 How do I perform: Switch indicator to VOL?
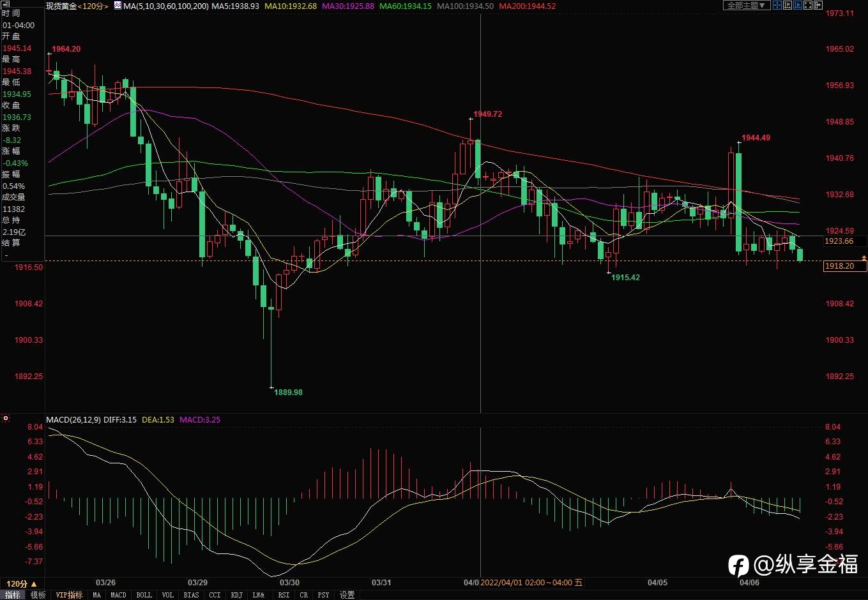[167, 595]
